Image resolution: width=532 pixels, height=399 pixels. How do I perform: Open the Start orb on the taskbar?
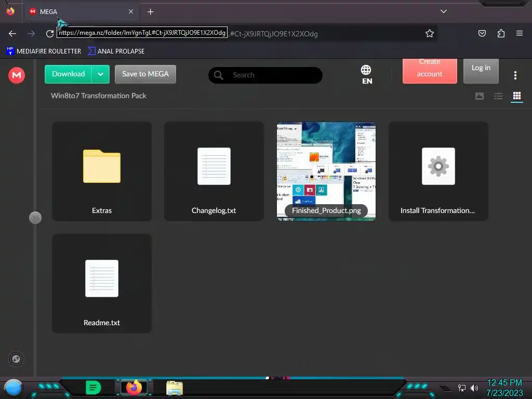[x=14, y=388]
